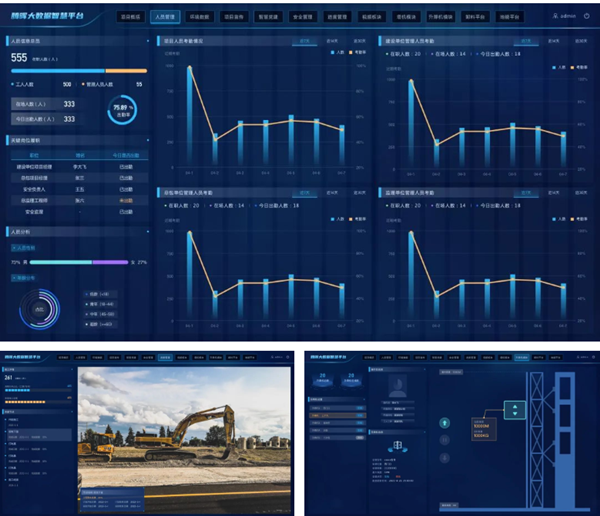Image resolution: width=600 pixels, height=516 pixels.
Task: Toggle 考勤率 legend in 建设单位管理人员考勤 chart
Action: (x=580, y=67)
